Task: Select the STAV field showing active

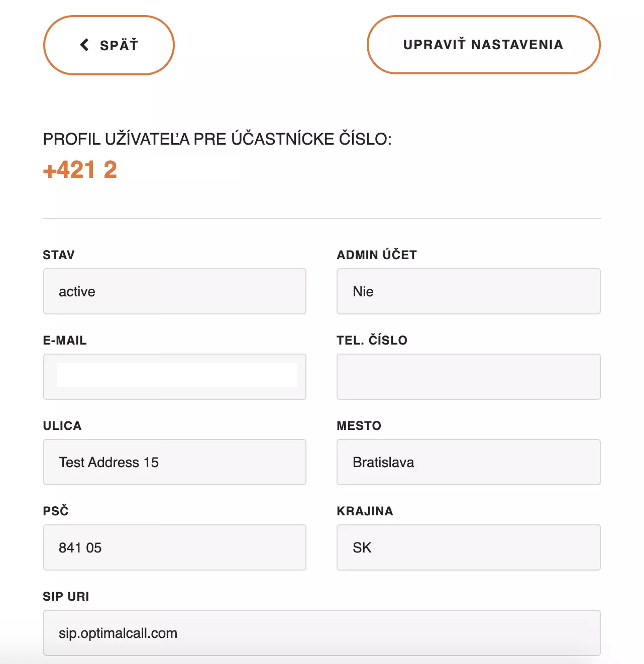Action: click(x=174, y=291)
